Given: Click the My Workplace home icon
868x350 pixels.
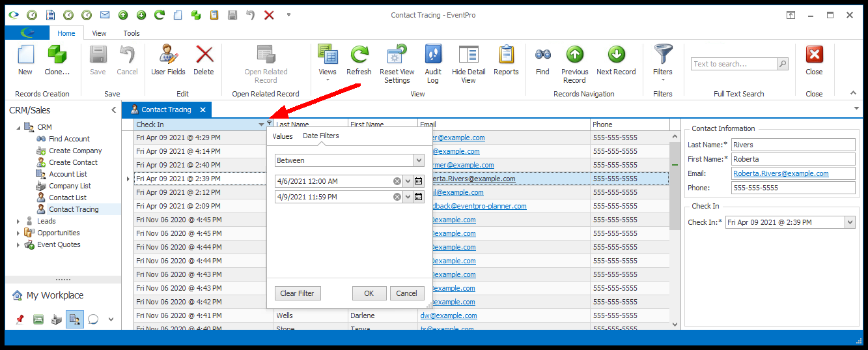Looking at the screenshot, I should point(18,295).
